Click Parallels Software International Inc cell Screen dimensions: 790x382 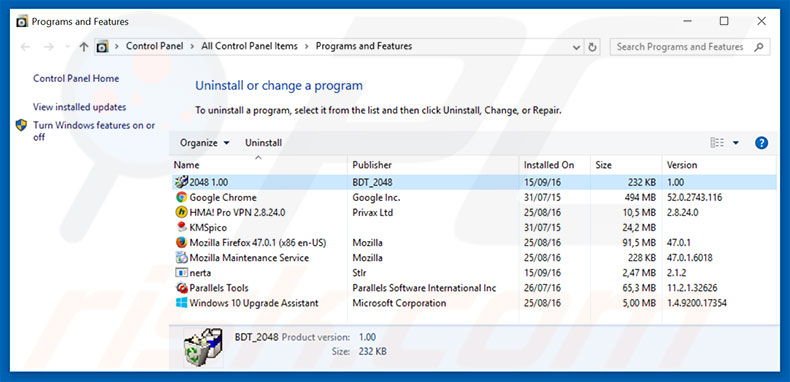tap(424, 288)
